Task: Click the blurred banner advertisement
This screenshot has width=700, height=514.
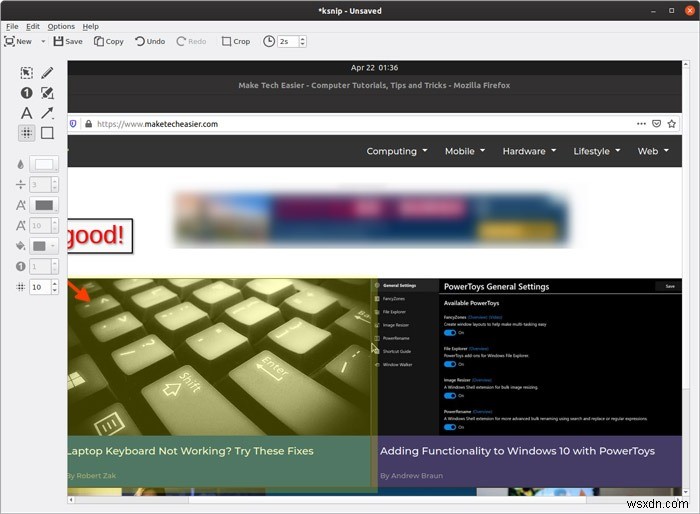Action: pyautogui.click(x=370, y=219)
